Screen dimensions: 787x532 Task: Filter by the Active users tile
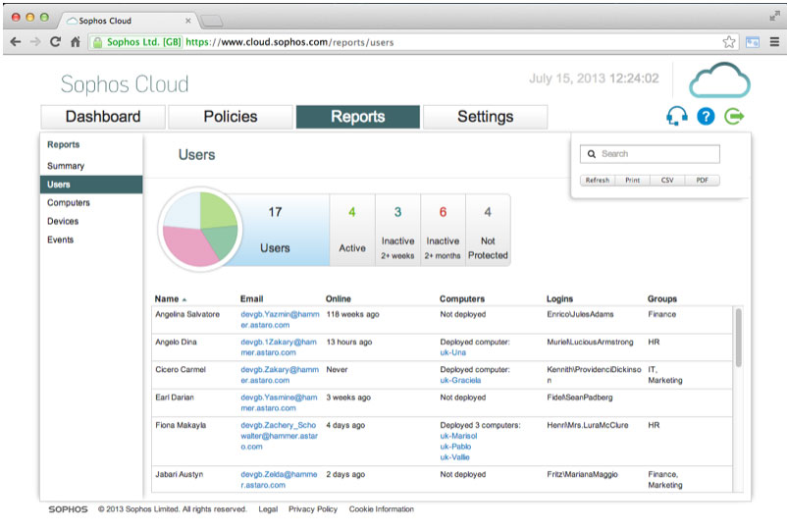coord(352,230)
